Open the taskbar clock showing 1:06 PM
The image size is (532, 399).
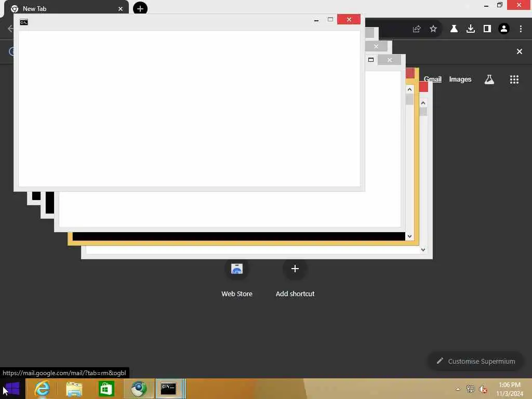point(510,389)
